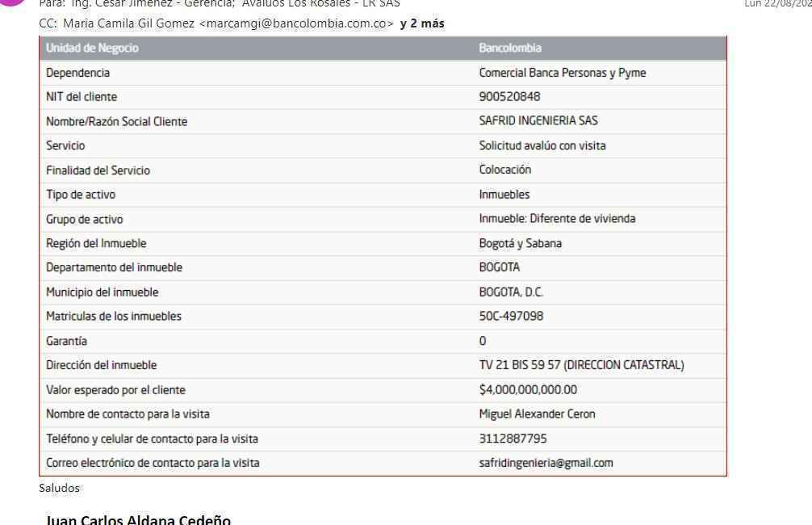Viewport: 812px width, 525px height.
Task: Open the safridingenieria@gmail.com email link
Action: pos(545,464)
